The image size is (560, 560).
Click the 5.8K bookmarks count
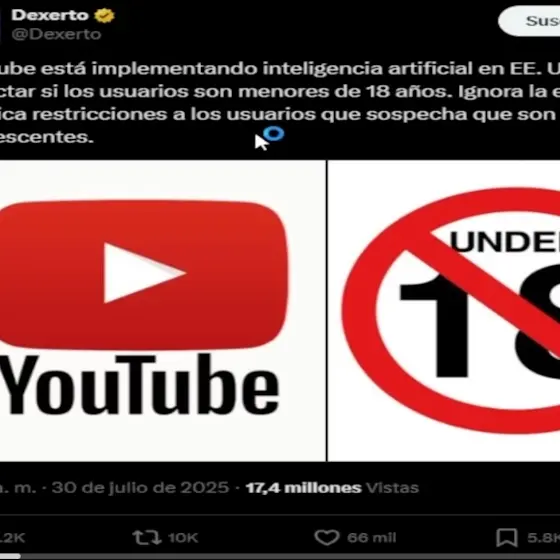click(544, 538)
